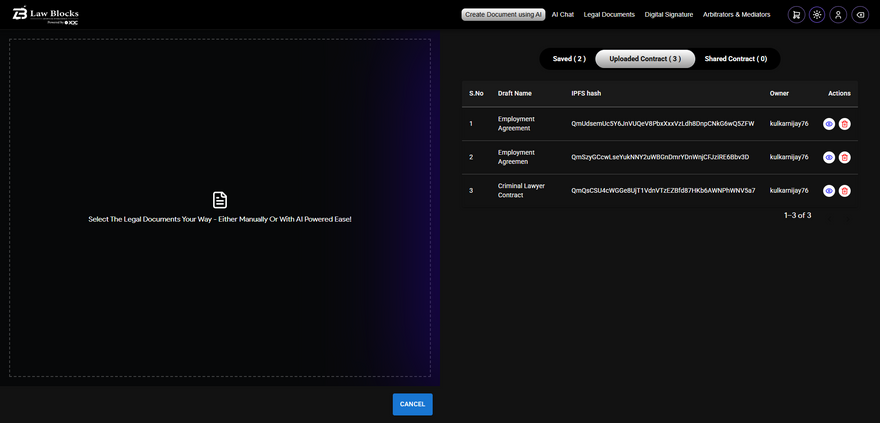880x423 pixels.
Task: Select the Uploaded Contract (3) tab
Action: [x=646, y=59]
